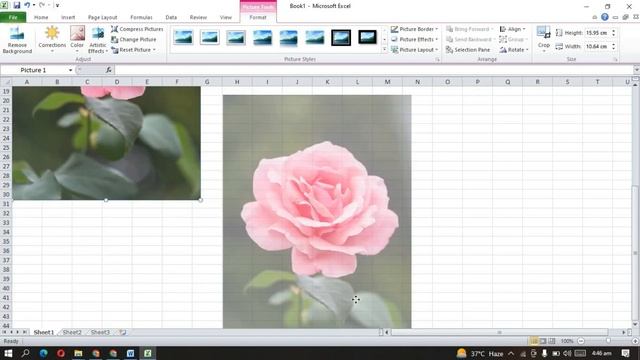Switch to the Home tab
The image size is (640, 360).
point(41,17)
